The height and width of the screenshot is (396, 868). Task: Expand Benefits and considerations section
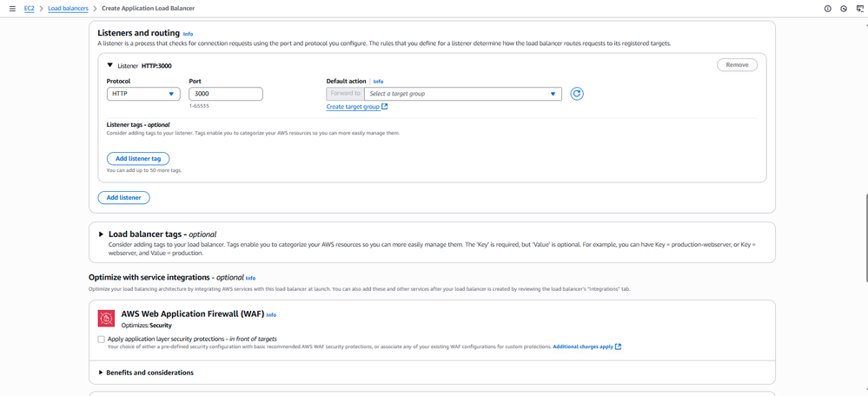tap(101, 373)
